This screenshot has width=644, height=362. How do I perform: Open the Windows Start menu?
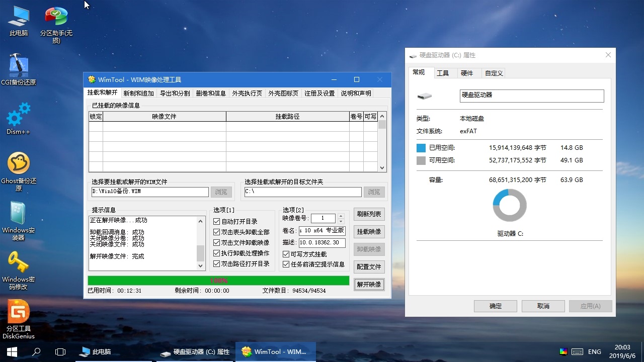point(12,352)
